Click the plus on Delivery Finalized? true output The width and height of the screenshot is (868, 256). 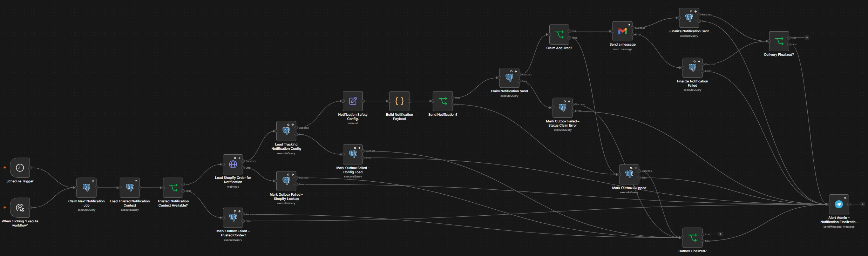pyautogui.click(x=807, y=38)
